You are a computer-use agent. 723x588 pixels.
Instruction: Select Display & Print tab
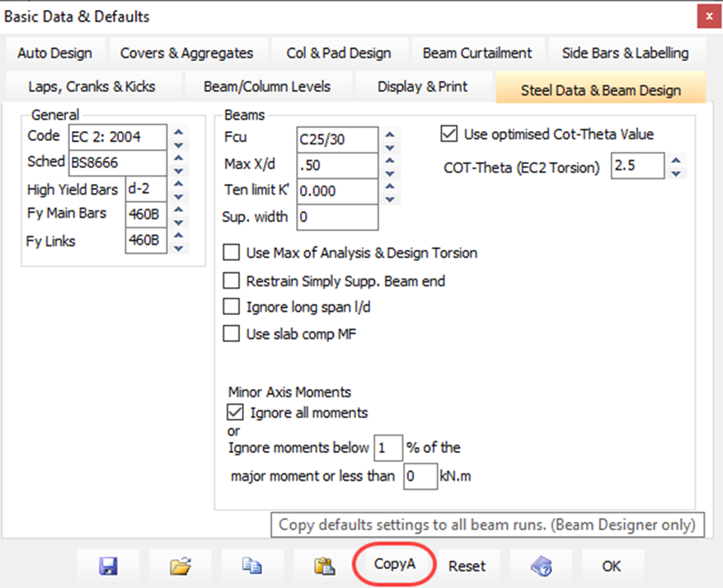[422, 87]
